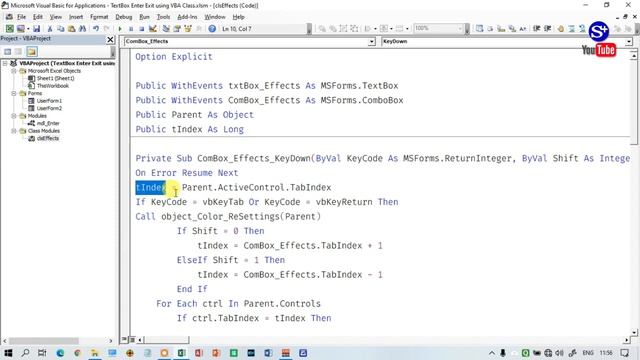Viewport: 640px width, 360px height.
Task: Open the Edit menu
Action: click(x=38, y=17)
